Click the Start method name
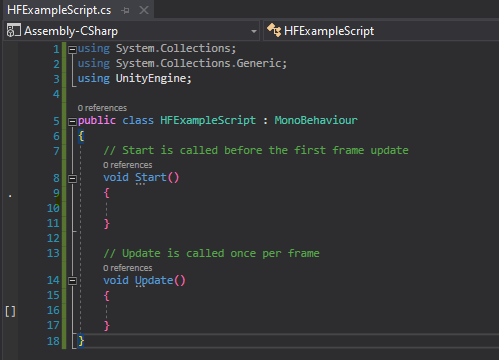The image size is (499, 360). pyautogui.click(x=151, y=177)
